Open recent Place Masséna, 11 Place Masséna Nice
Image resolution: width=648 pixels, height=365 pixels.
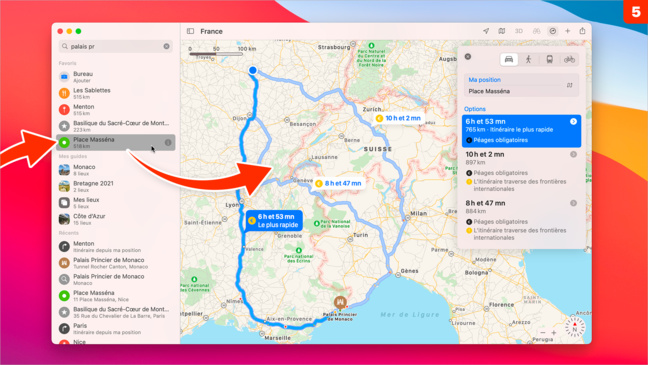(x=116, y=296)
